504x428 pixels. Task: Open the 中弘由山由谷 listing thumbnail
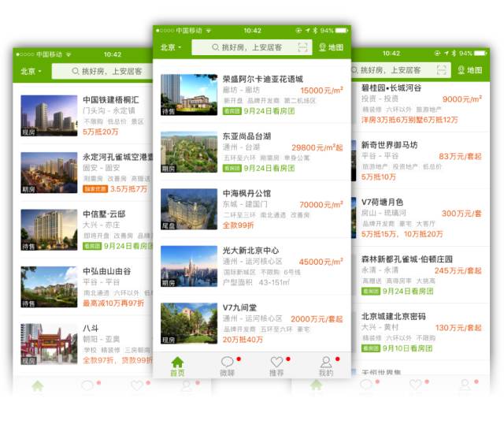pyautogui.click(x=49, y=287)
